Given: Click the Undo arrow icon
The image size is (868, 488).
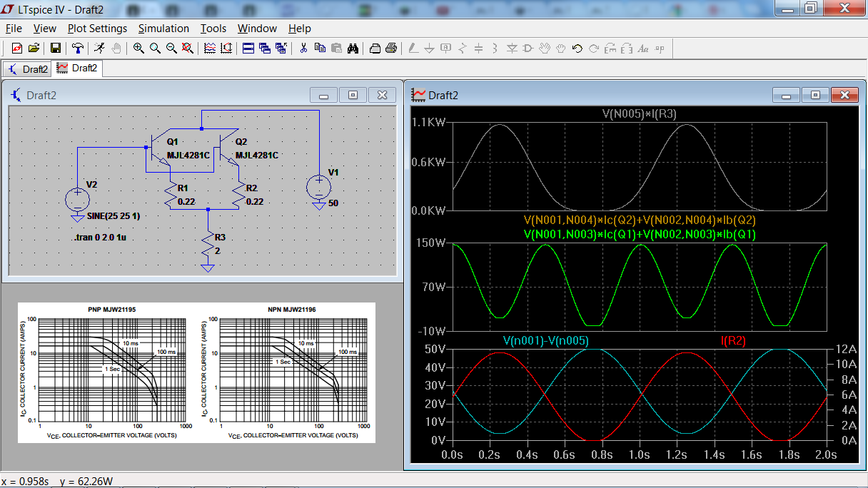Looking at the screenshot, I should point(577,49).
